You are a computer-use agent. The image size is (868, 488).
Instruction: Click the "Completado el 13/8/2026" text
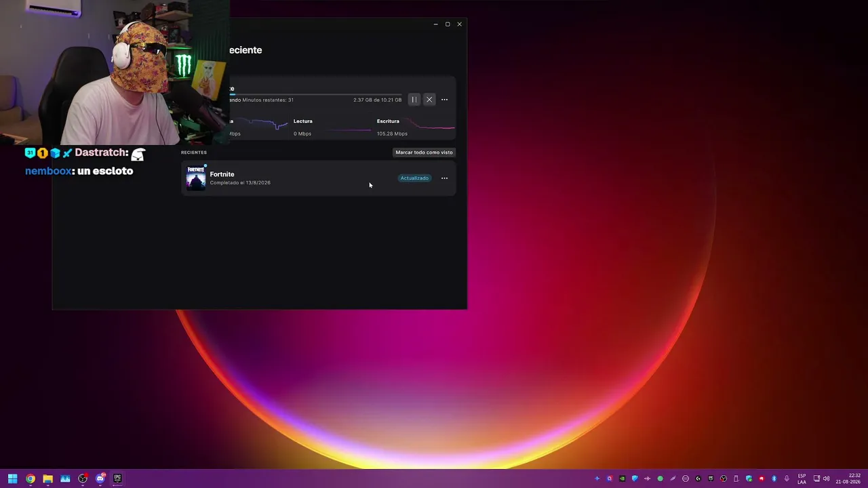(x=240, y=183)
